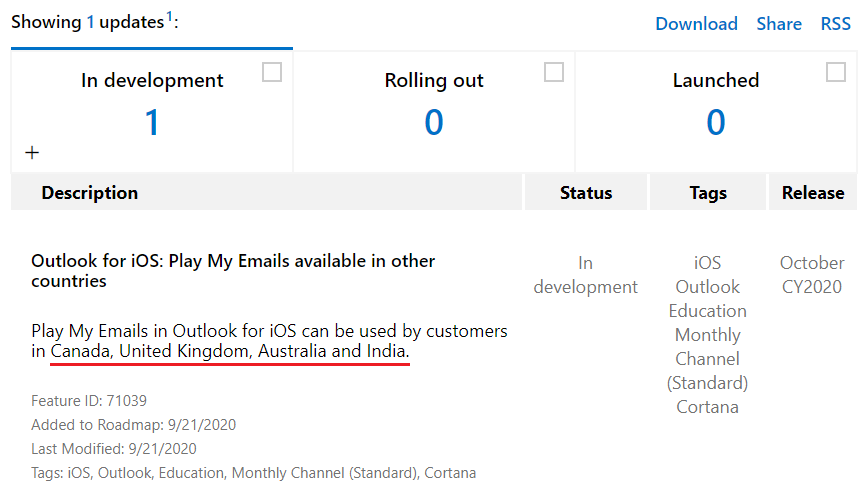Enable the Launched filter checkbox

(x=836, y=72)
